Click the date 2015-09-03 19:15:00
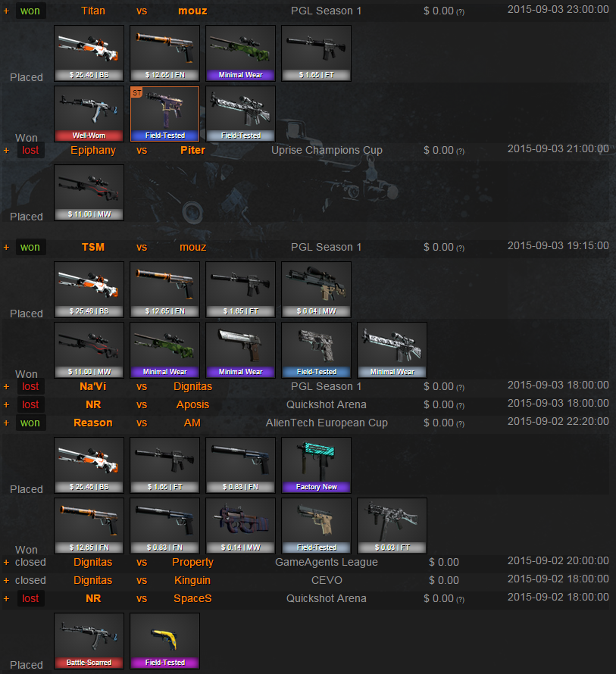The image size is (616, 674). pos(558,246)
